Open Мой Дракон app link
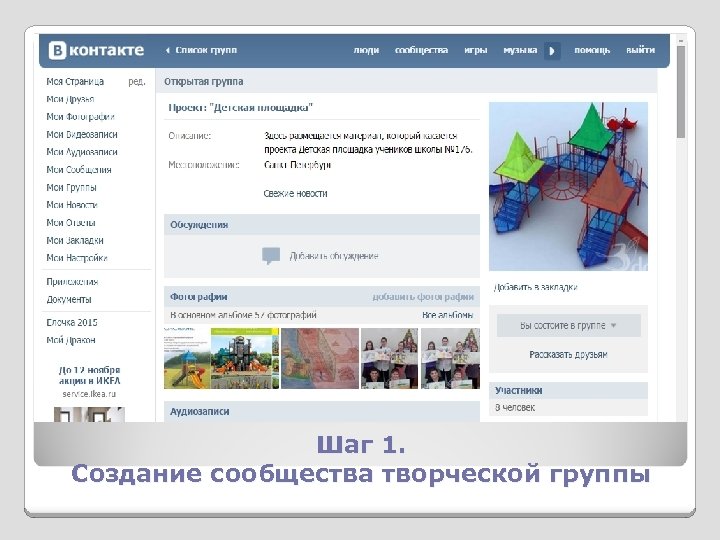 tap(71, 340)
